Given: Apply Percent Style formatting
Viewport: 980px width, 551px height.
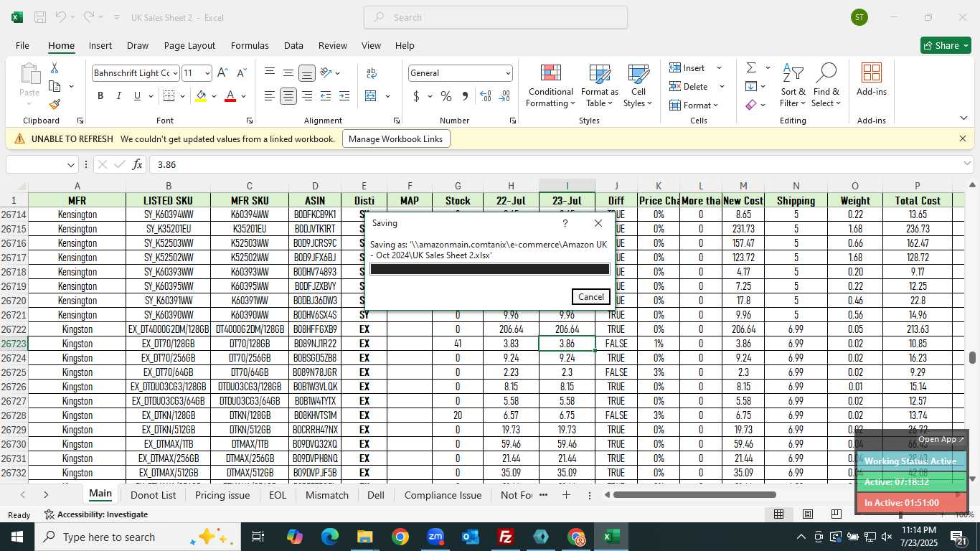Looking at the screenshot, I should [x=446, y=96].
